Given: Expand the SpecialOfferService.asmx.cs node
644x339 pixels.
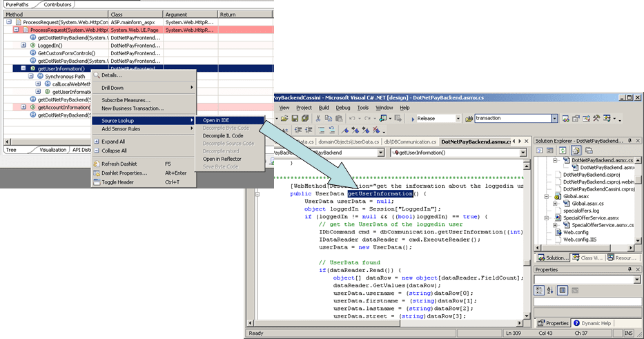Looking at the screenshot, I should (555, 225).
